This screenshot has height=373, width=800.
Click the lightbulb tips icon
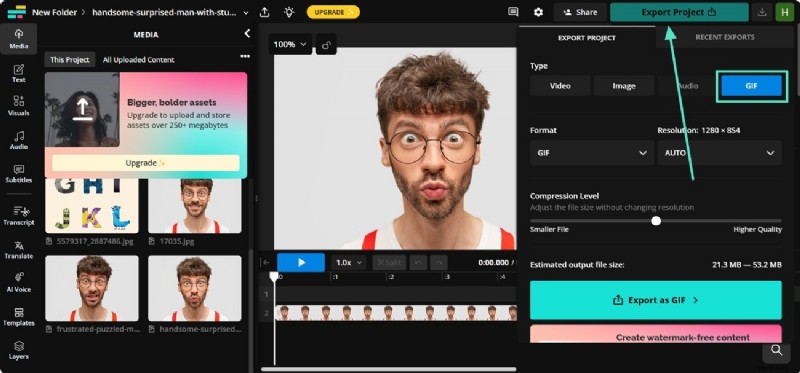(289, 12)
